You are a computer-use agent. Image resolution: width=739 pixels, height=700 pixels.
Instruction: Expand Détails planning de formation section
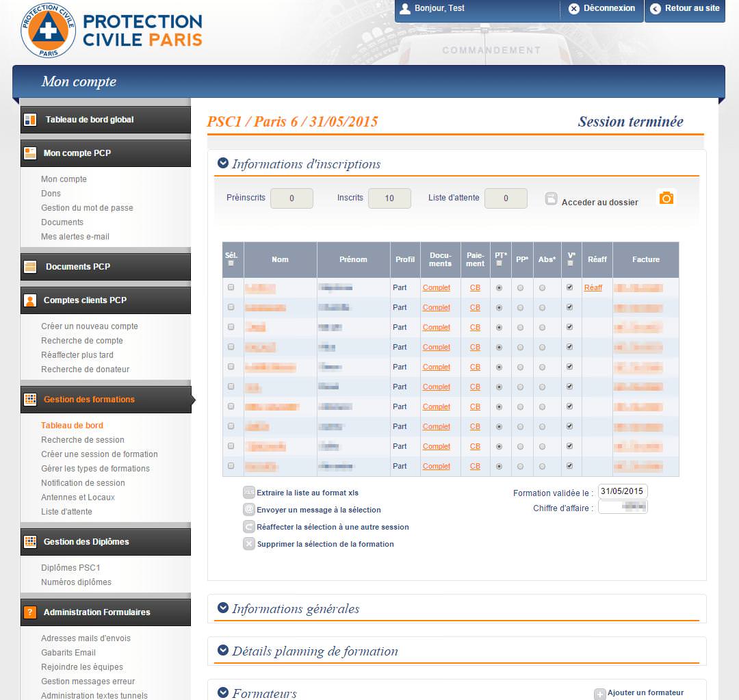[x=222, y=651]
